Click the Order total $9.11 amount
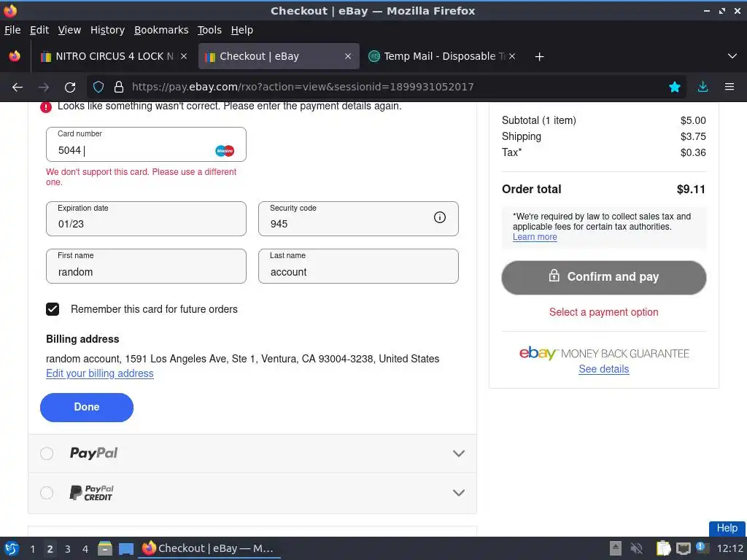The image size is (747, 560). click(x=691, y=189)
